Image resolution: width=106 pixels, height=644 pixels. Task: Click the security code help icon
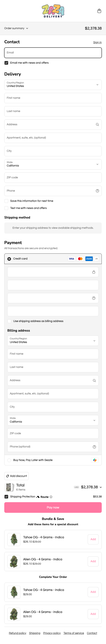coord(94,298)
